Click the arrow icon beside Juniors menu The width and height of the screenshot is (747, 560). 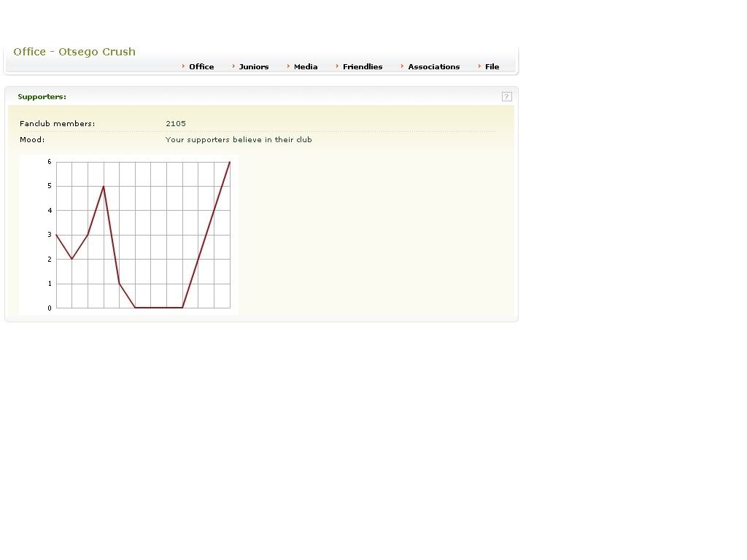tap(233, 66)
